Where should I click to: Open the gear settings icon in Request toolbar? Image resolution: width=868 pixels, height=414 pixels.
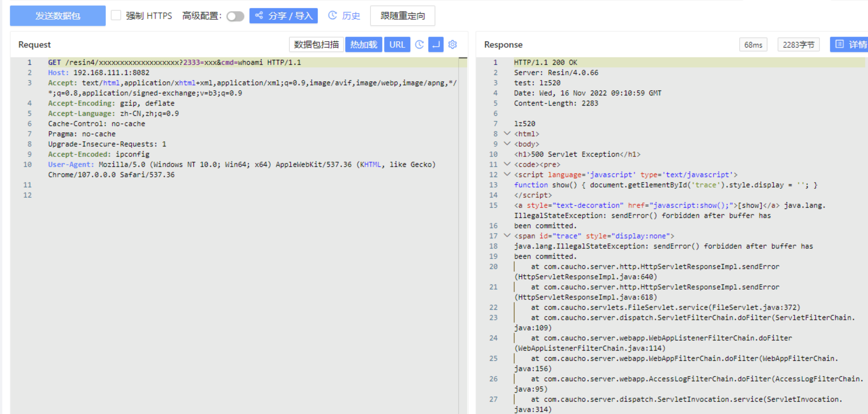coord(452,45)
